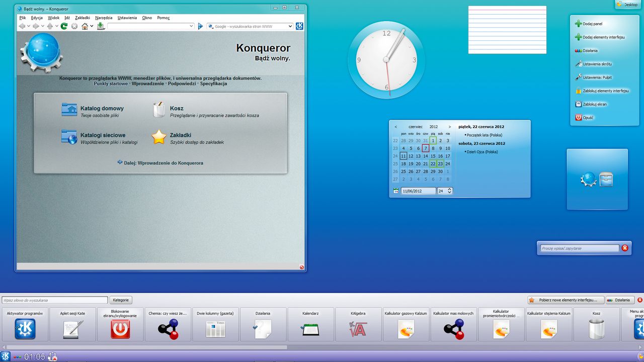The width and height of the screenshot is (644, 362).
Task: Click the month name czerwiec in calendar
Action: coord(416,127)
